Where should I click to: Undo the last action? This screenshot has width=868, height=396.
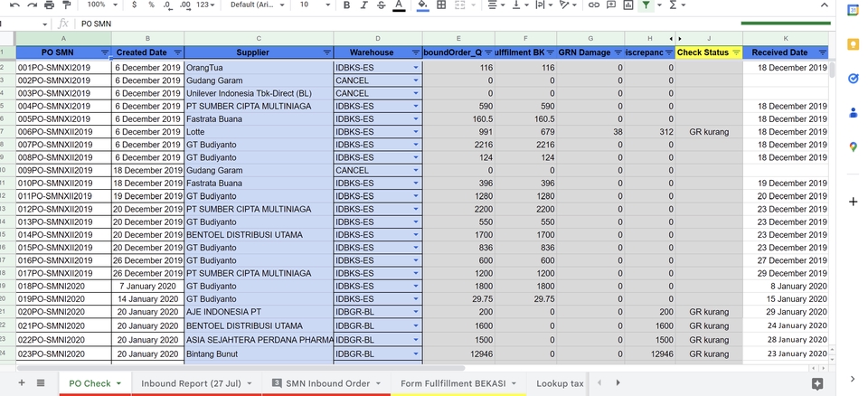(x=15, y=5)
